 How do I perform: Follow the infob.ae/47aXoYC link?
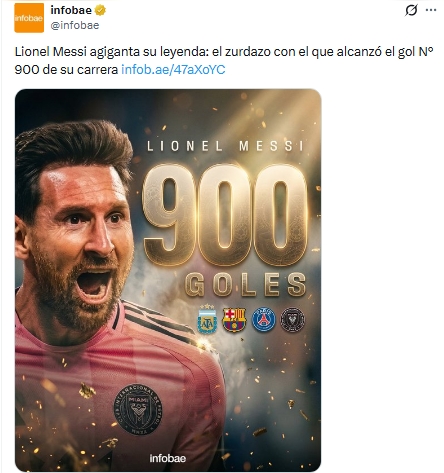(x=173, y=69)
